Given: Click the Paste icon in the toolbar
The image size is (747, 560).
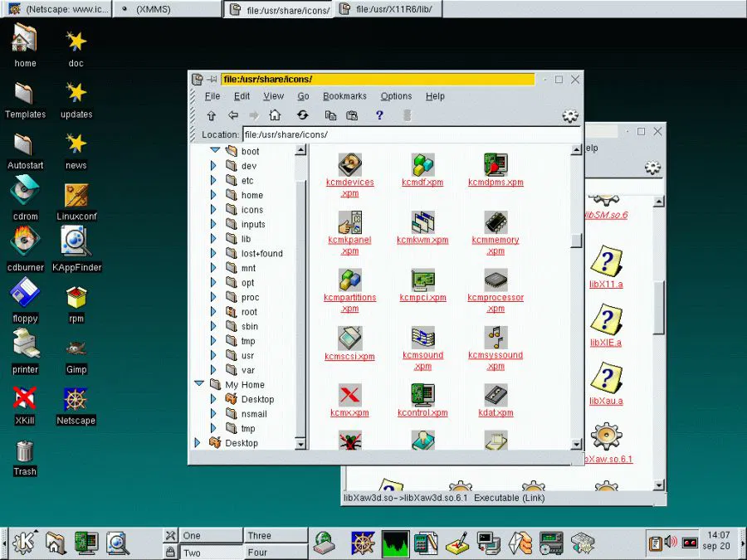Looking at the screenshot, I should point(352,116).
